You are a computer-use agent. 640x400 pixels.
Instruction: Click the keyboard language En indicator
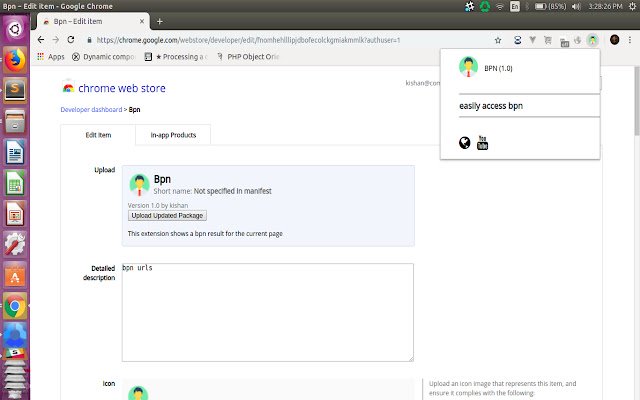pyautogui.click(x=515, y=6)
